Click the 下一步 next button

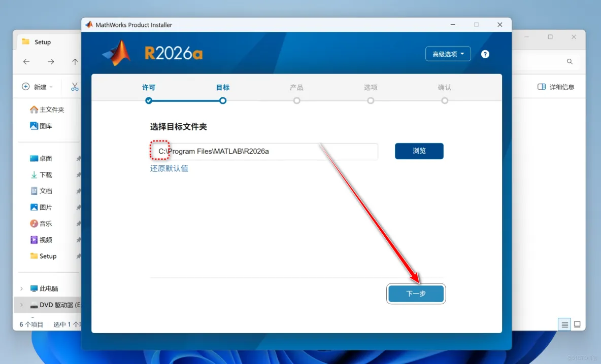coord(416,294)
